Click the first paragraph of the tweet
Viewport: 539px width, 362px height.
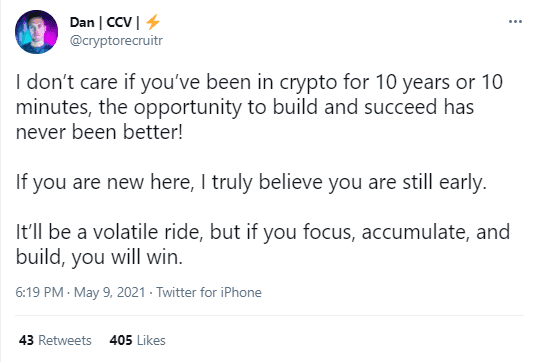(x=260, y=107)
